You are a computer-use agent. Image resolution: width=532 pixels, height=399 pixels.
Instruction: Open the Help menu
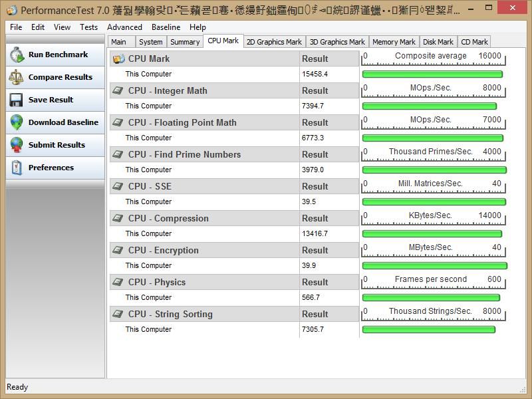point(198,27)
